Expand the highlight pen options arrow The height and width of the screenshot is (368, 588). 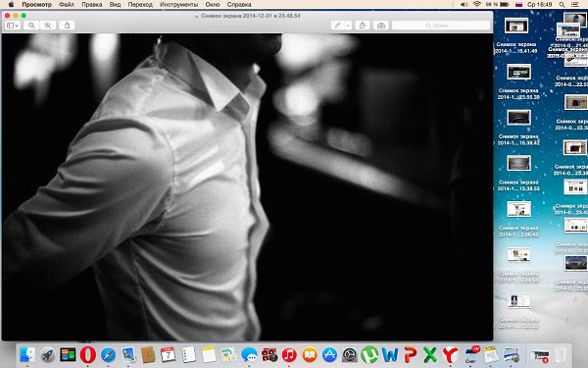(x=348, y=26)
